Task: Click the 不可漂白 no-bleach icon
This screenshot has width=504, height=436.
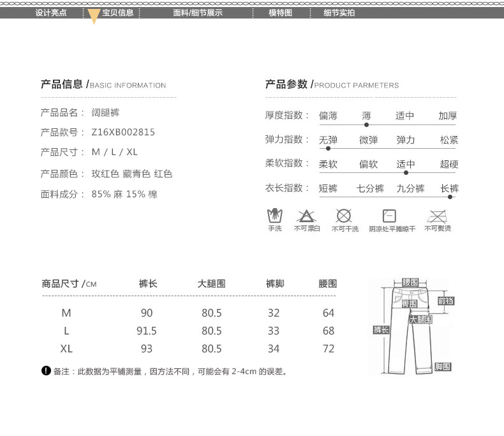Action: 306,216
